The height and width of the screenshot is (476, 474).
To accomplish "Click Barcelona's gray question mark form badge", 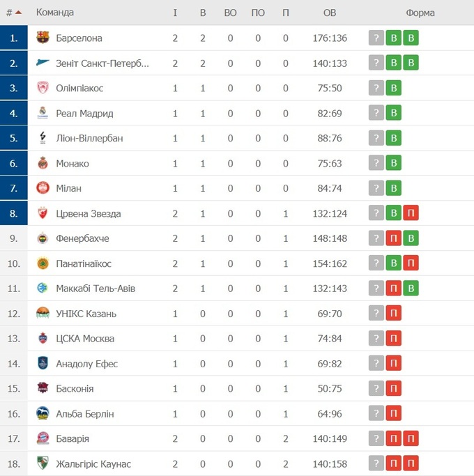I will 376,38.
